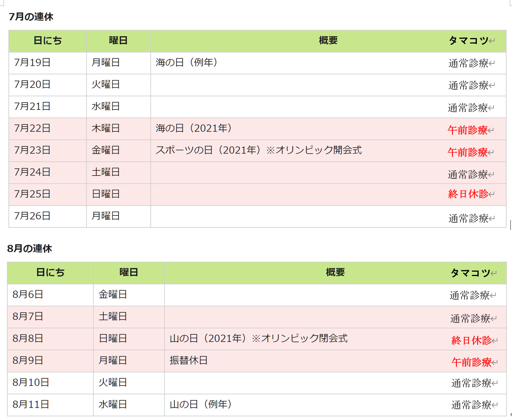The image size is (512, 420).
Task: Click the 8月の連休 heading text
Action: pos(30,248)
